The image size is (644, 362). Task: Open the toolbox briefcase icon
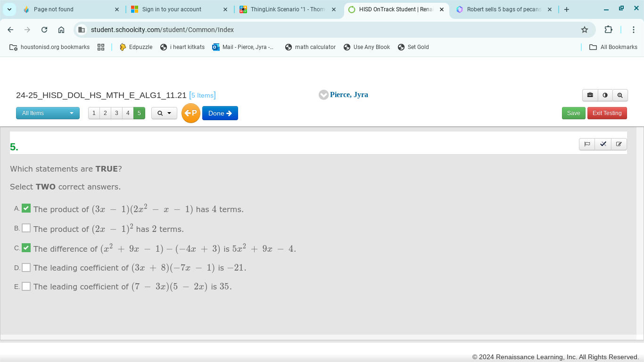tap(590, 95)
